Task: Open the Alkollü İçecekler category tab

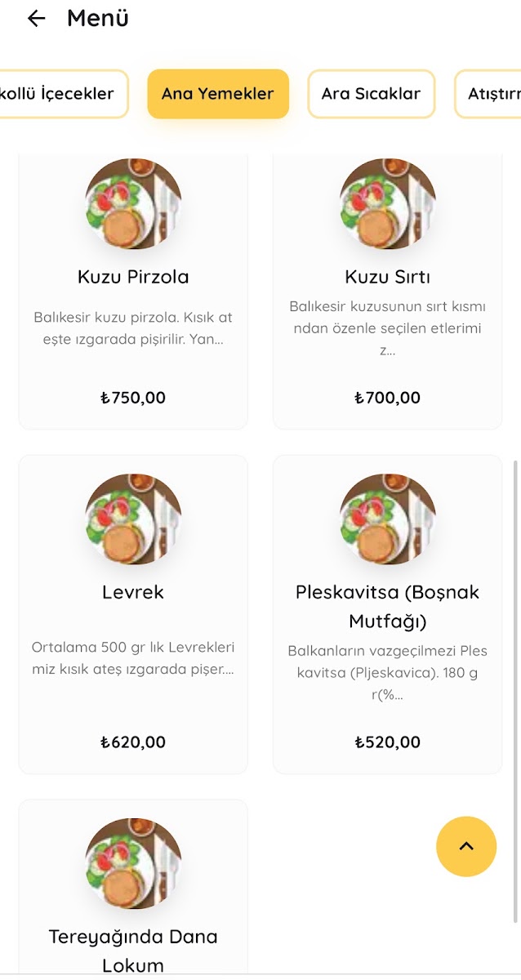Action: (61, 94)
